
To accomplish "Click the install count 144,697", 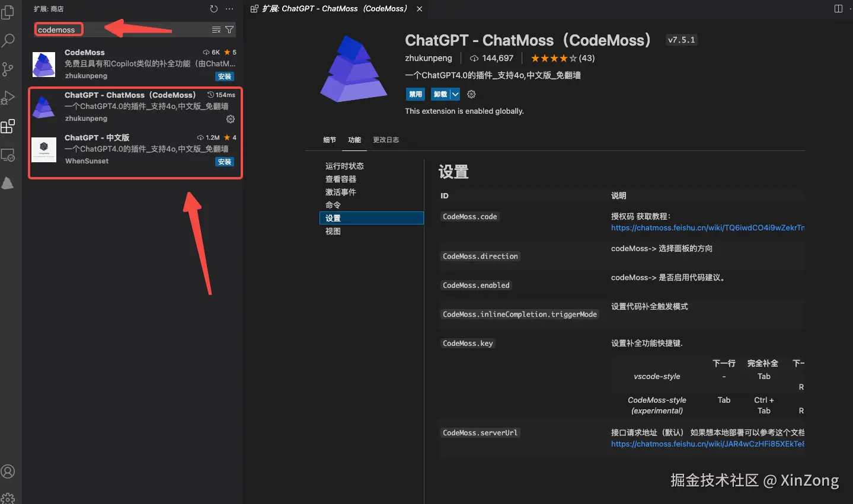I will pyautogui.click(x=491, y=58).
